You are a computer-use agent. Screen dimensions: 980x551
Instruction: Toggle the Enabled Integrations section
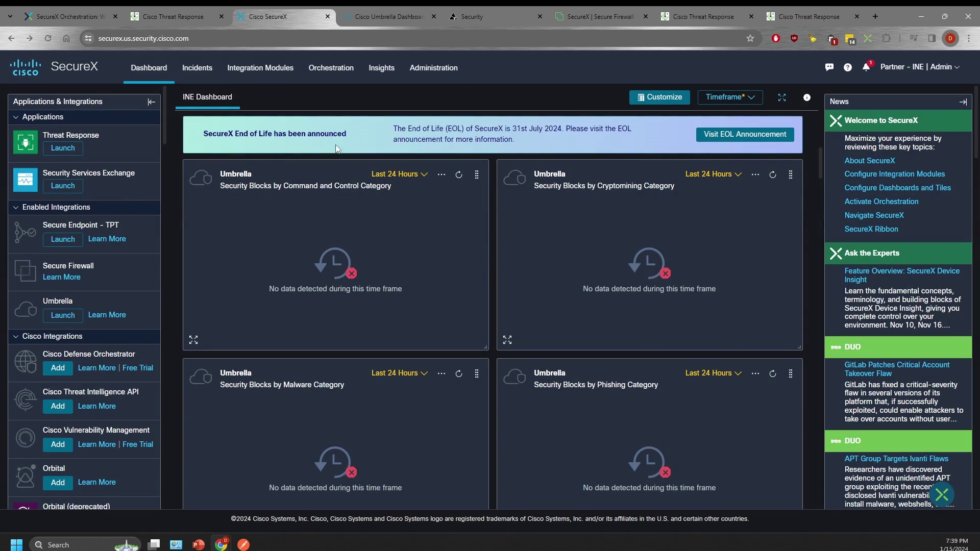click(15, 207)
